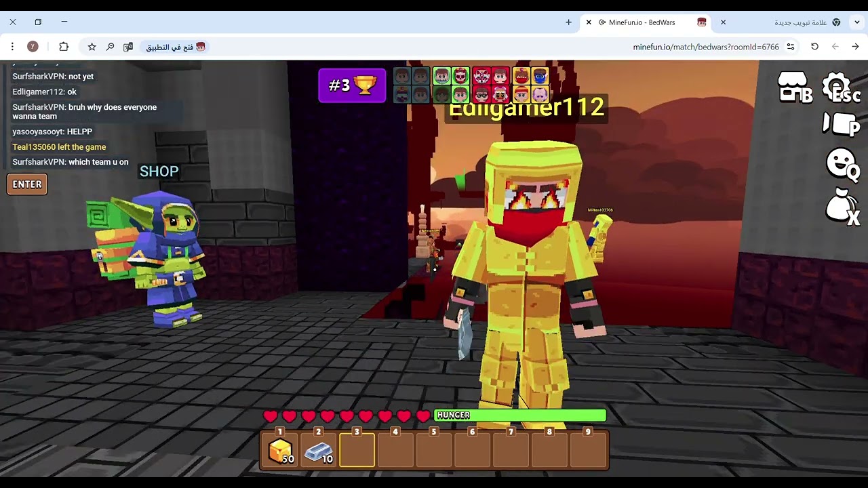Close the علامة تبويب جديدة tab
The height and width of the screenshot is (488, 868).
click(x=723, y=22)
